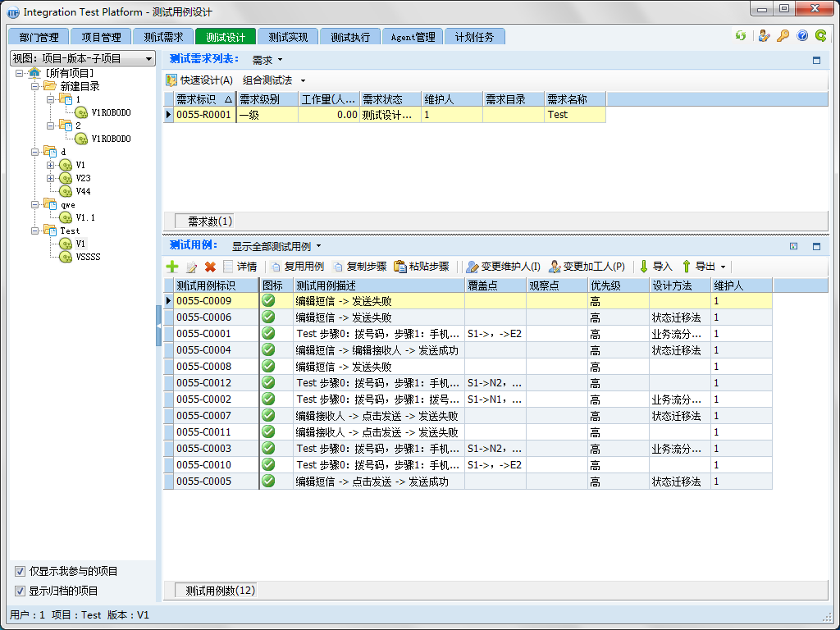This screenshot has height=630, width=840.
Task: Switch to the 项目管理 tab
Action: [101, 37]
